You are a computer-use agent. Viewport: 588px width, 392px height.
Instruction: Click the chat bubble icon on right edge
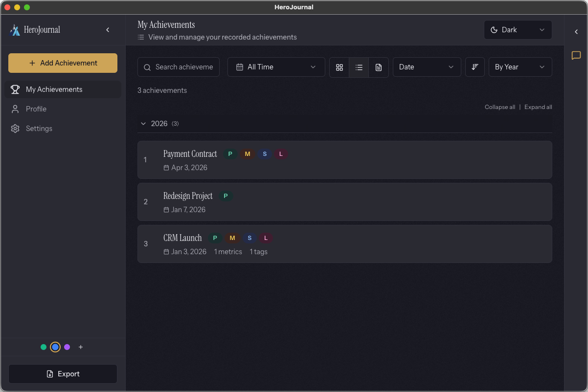(576, 56)
